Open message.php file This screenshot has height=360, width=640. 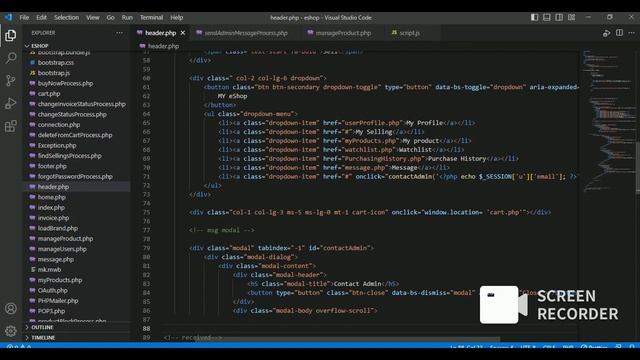[56, 260]
